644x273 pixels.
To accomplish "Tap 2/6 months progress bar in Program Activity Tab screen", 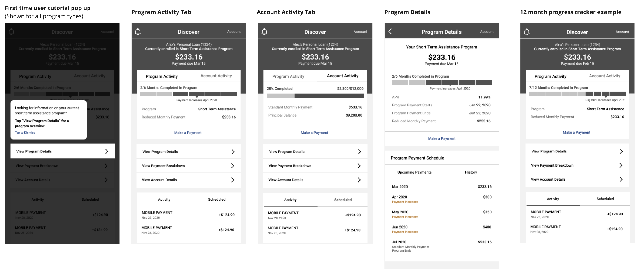I will click(x=189, y=94).
